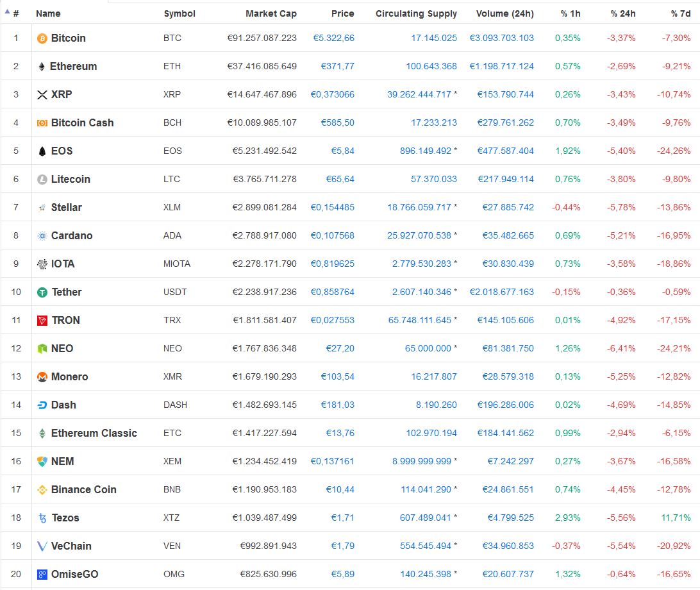Open the OmiseGO name link

coord(74,574)
